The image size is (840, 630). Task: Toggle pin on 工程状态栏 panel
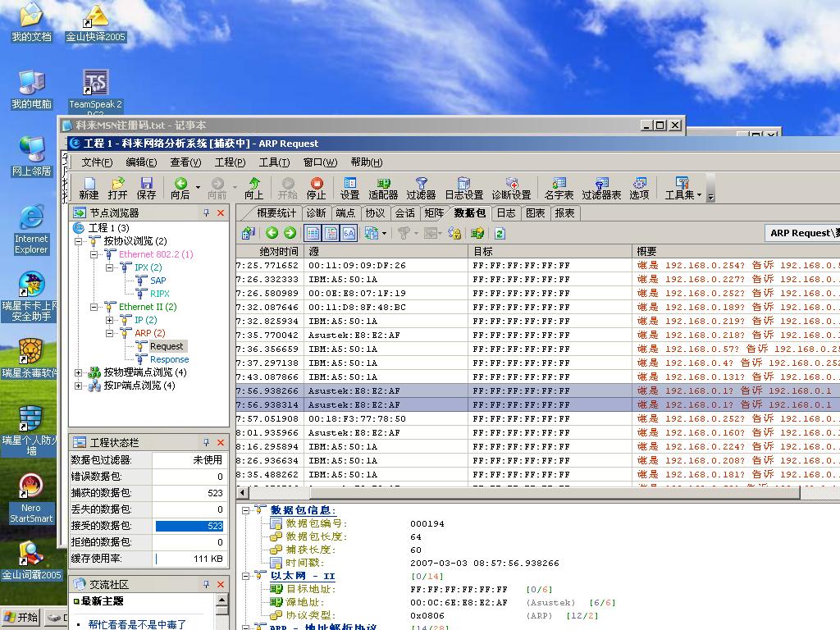[207, 443]
